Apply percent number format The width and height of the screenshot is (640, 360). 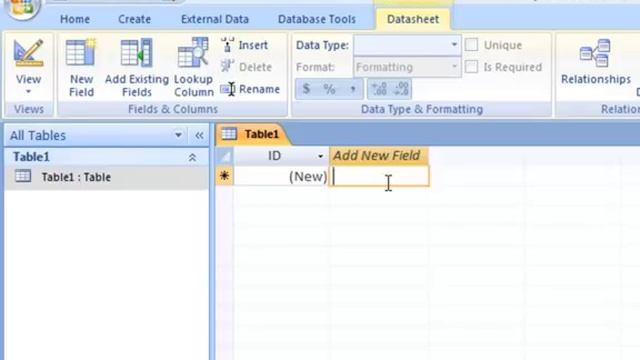click(x=329, y=89)
